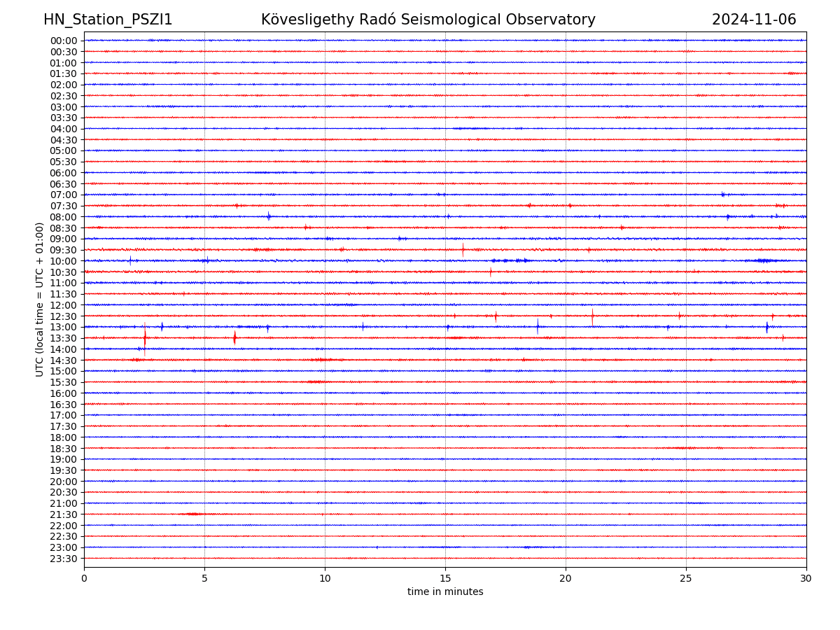The width and height of the screenshot is (840, 630).
Task: Click the Kövesligethy Radó Seismological Observatory heading
Action: pyautogui.click(x=428, y=20)
